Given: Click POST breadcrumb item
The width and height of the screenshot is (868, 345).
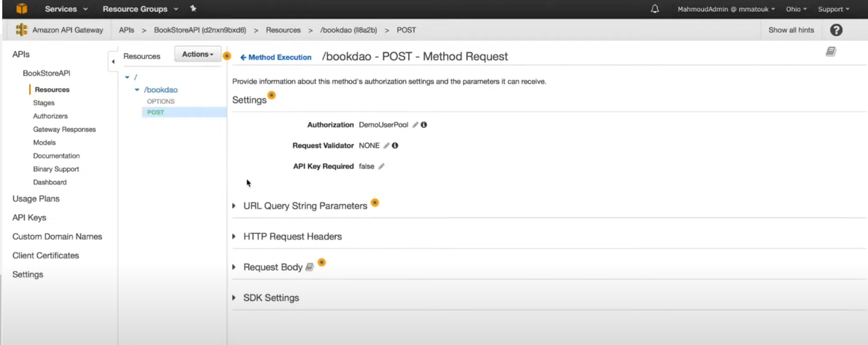Looking at the screenshot, I should click(x=406, y=30).
